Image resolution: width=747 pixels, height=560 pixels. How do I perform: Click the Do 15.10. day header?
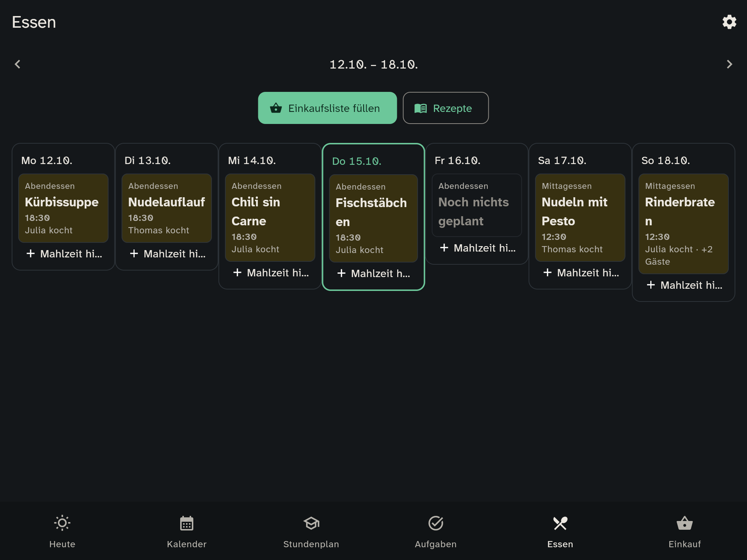click(357, 161)
